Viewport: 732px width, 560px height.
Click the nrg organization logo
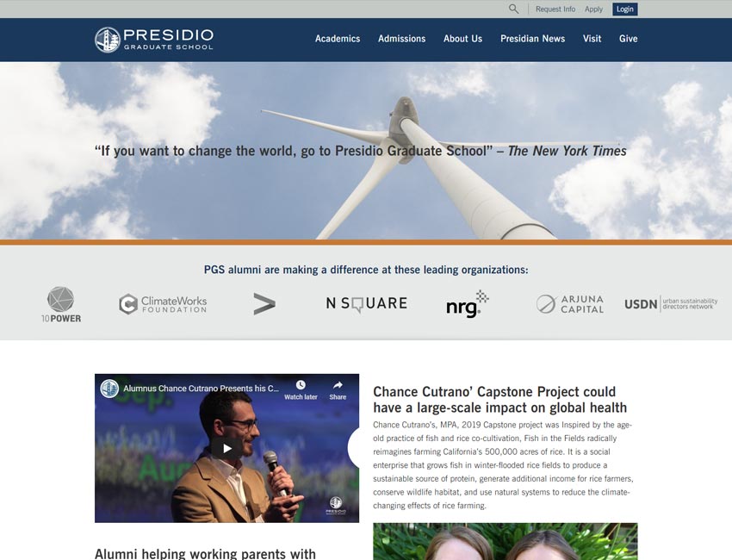coord(468,304)
